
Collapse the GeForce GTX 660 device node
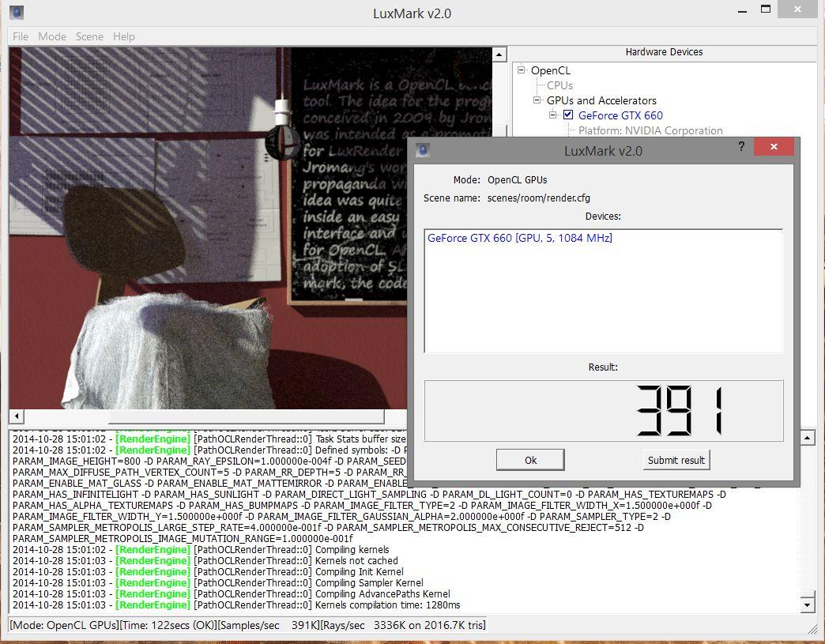point(552,114)
